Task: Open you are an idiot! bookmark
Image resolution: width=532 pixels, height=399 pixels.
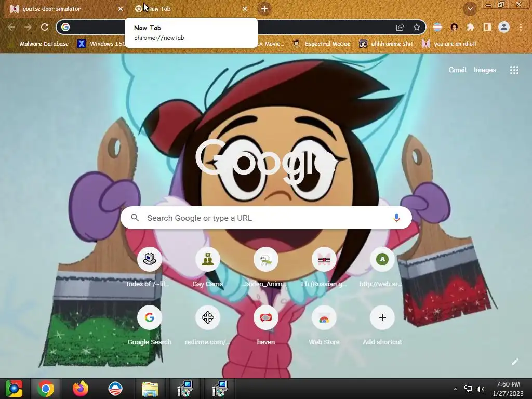Action: tap(449, 44)
